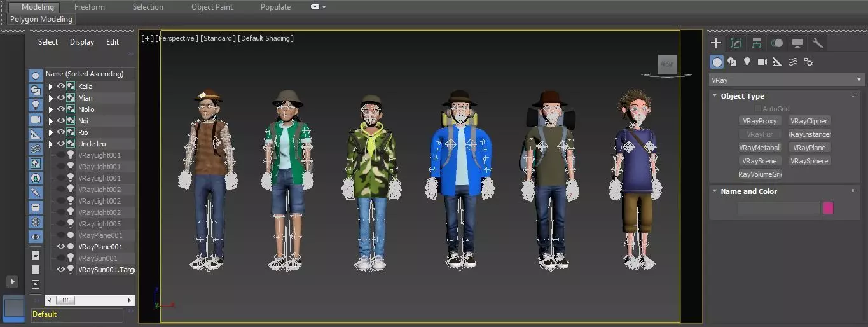Create a VRayProxy object
This screenshot has height=327, width=868.
(760, 121)
